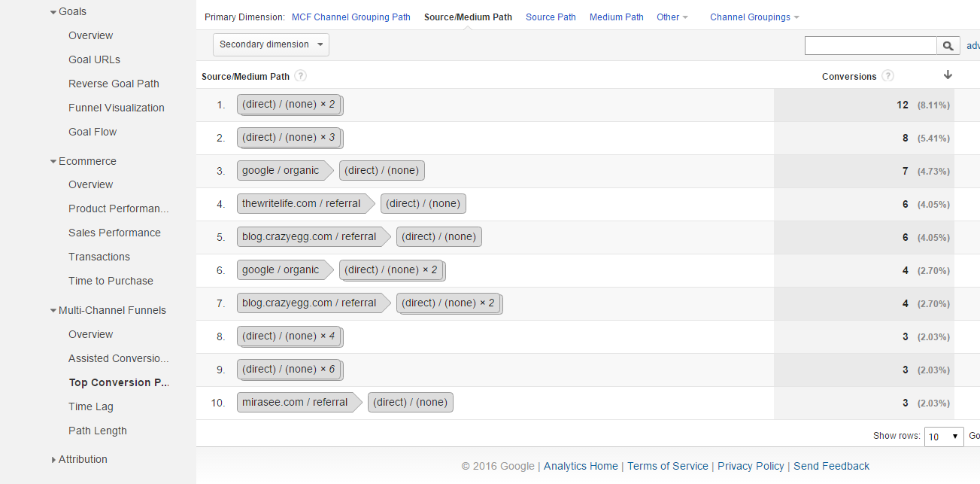The image size is (980, 484).
Task: Select the Source Path dimension
Action: [551, 17]
